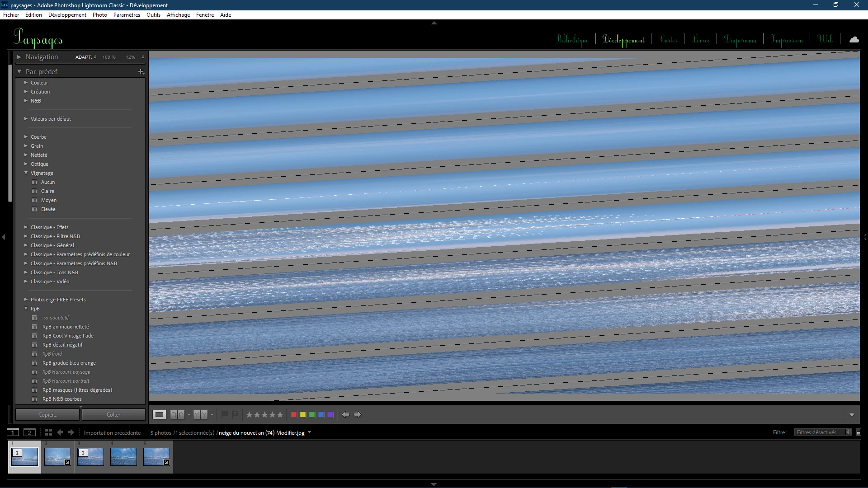Switch to second monitor display 2
868x488 pixels.
tap(29, 432)
